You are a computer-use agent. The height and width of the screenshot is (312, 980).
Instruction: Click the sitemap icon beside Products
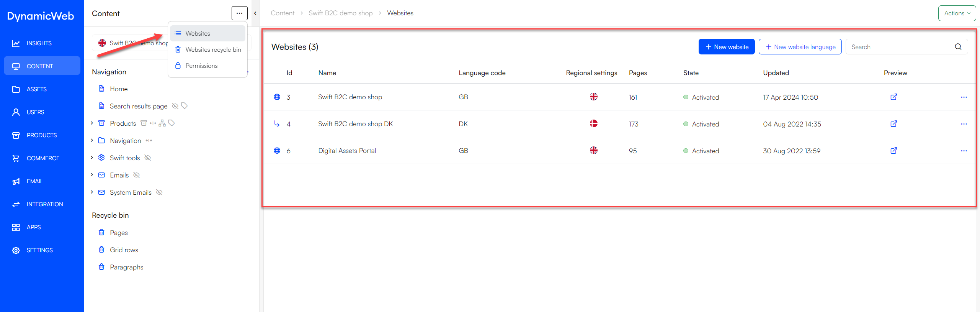coord(162,123)
